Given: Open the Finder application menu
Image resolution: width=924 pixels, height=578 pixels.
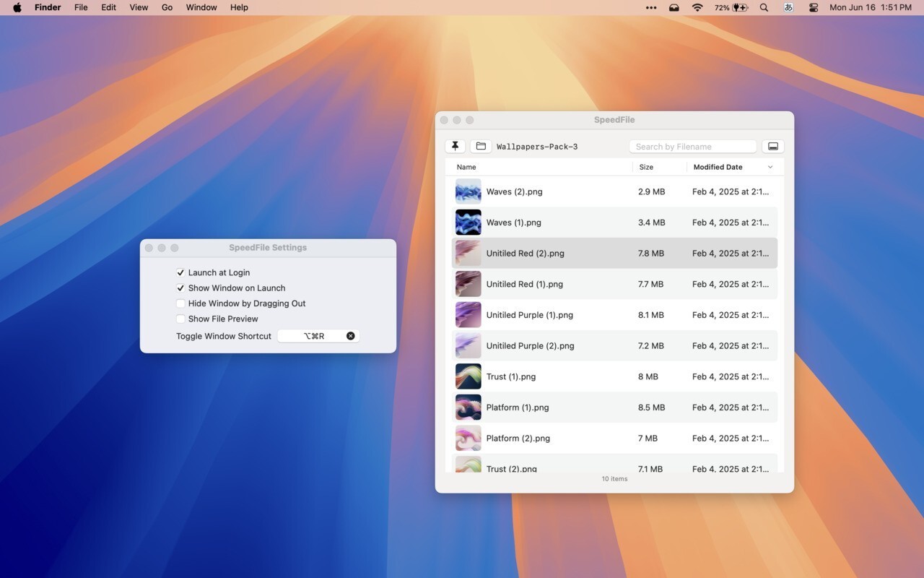Looking at the screenshot, I should tap(48, 7).
